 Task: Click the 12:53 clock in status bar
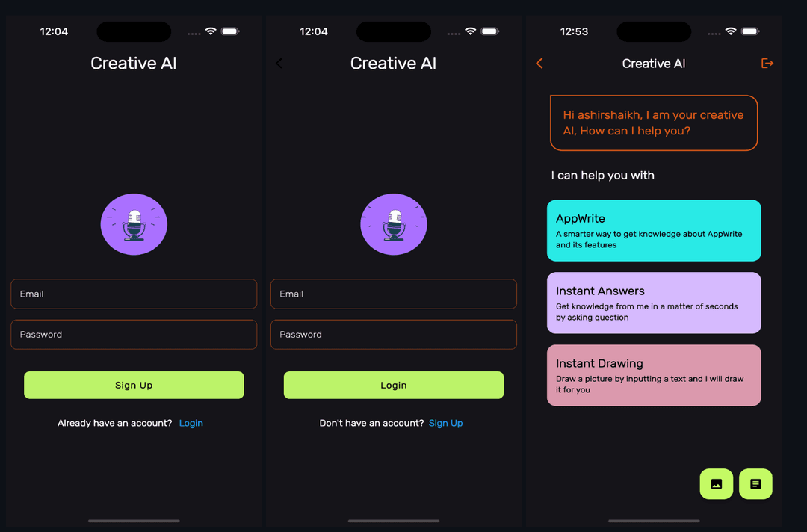[574, 31]
